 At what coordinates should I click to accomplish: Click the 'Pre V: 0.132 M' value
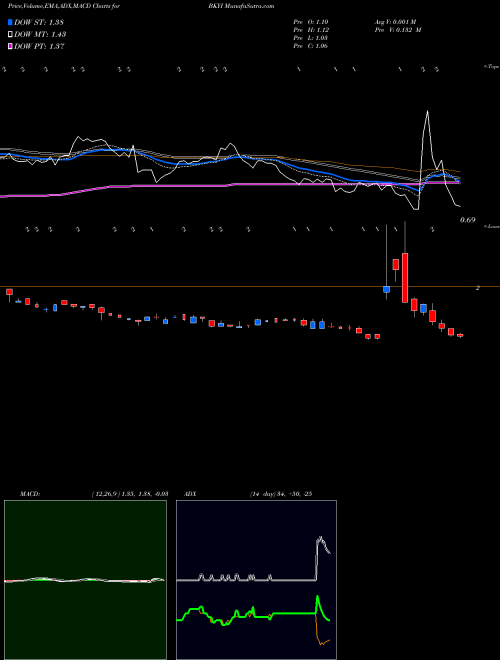pyautogui.click(x=397, y=30)
